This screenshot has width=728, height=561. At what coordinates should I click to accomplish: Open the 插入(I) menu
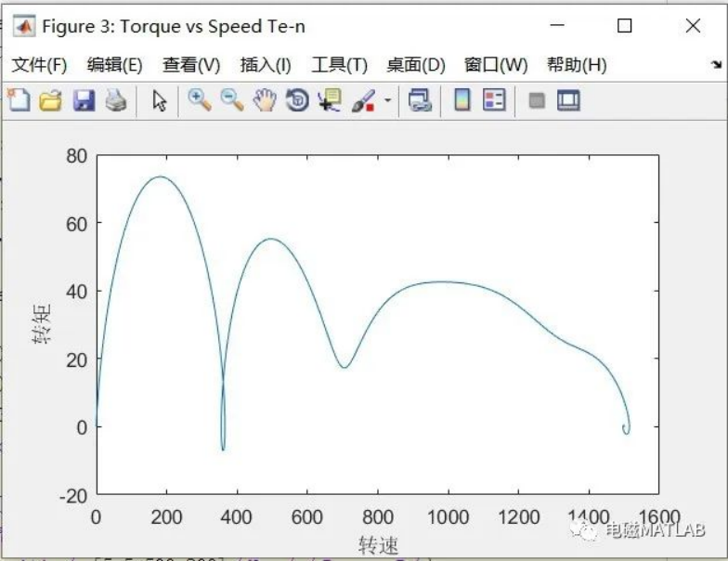coord(266,65)
